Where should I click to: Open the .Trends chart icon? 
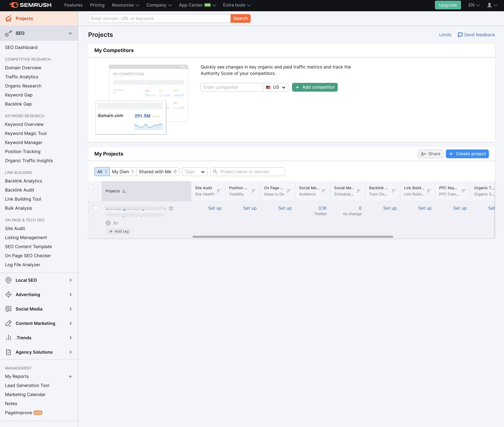click(x=8, y=338)
